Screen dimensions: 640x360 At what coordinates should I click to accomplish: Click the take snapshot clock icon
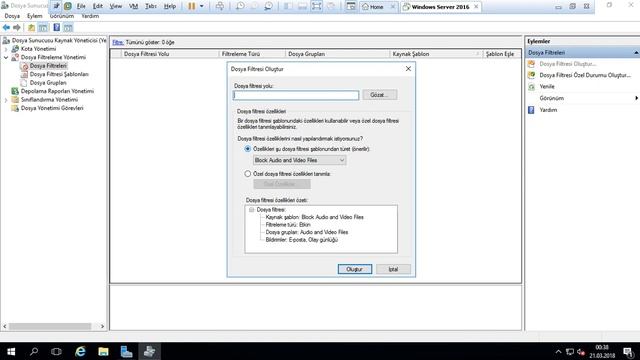pyautogui.click(x=240, y=6)
